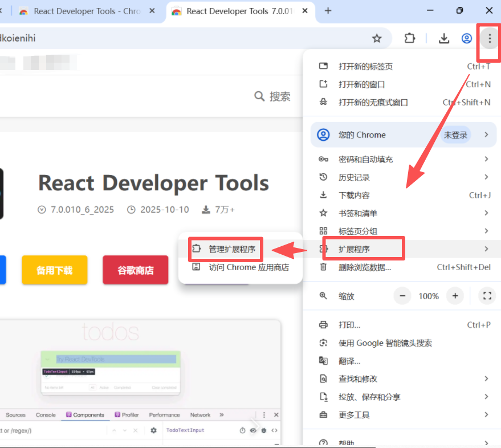Select 打开新的窗口 menu item
The height and width of the screenshot is (448, 501).
tap(402, 84)
